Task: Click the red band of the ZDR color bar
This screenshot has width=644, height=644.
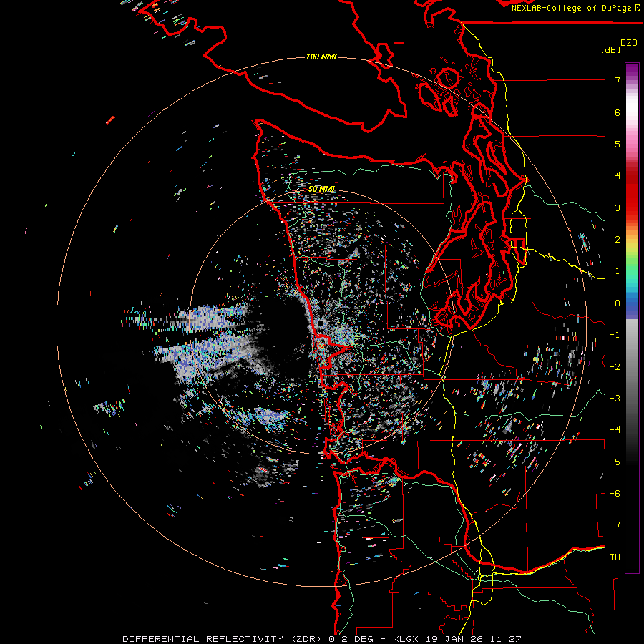Action: pyautogui.click(x=632, y=193)
